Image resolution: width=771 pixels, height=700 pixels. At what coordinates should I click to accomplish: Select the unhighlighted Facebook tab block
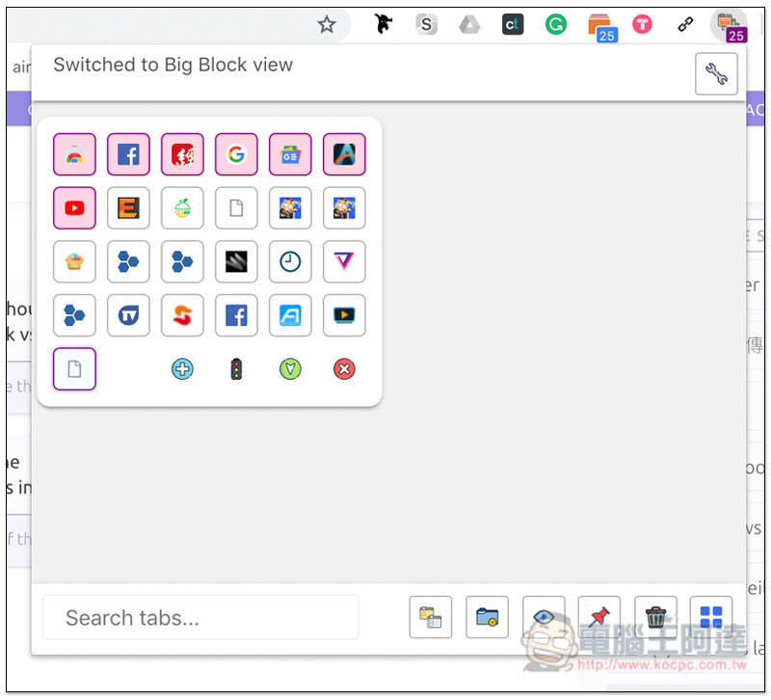point(236,315)
